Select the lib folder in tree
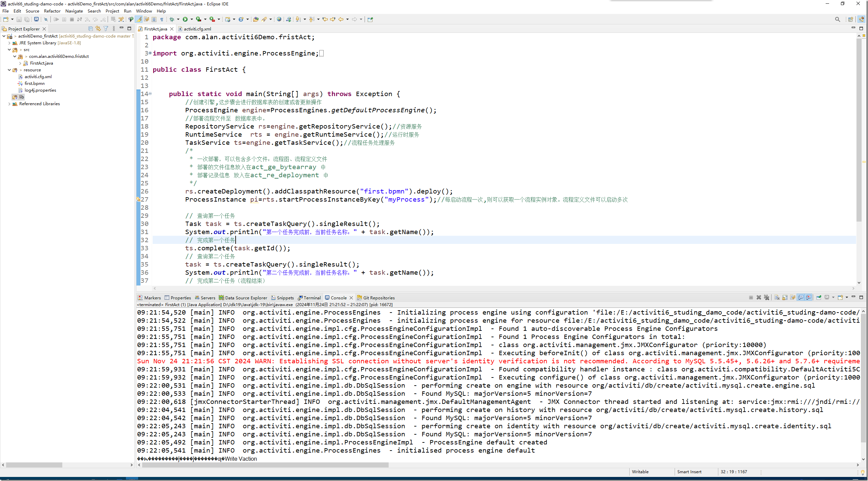The image size is (868, 481). (x=18, y=97)
